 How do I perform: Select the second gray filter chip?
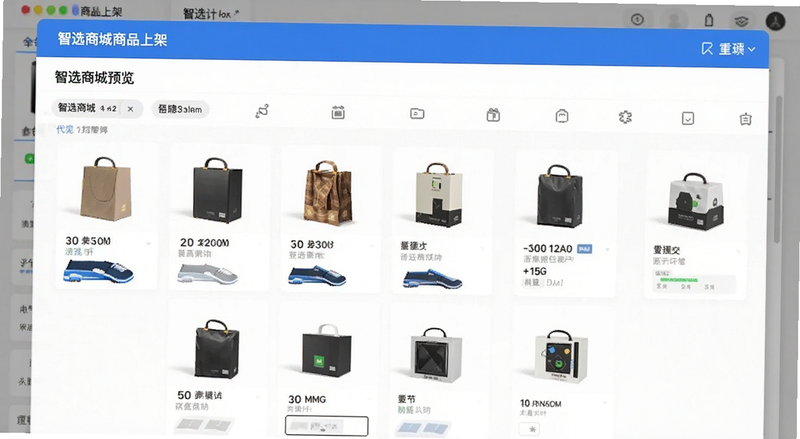point(181,109)
